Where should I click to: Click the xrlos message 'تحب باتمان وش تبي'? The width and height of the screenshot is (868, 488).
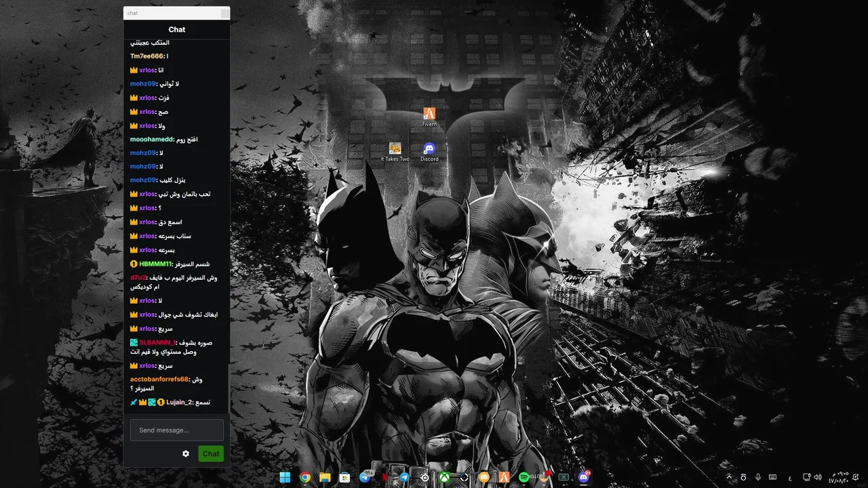point(184,195)
